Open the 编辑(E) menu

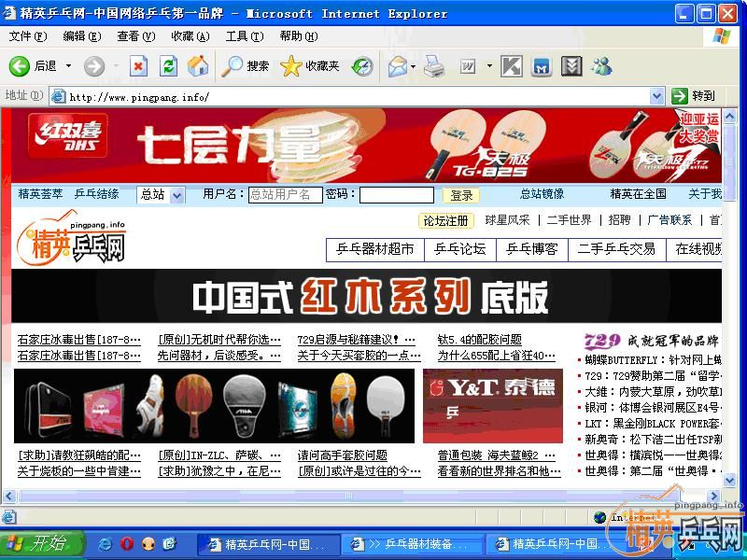[82, 36]
